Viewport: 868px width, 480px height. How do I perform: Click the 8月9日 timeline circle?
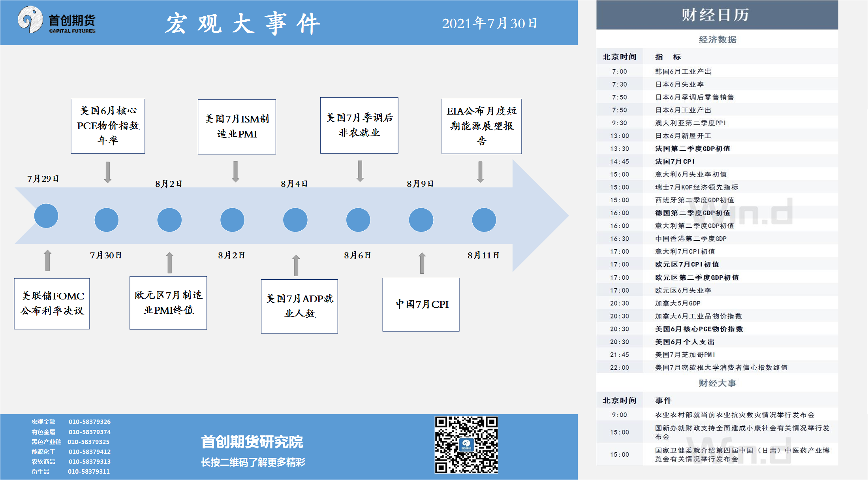[421, 220]
